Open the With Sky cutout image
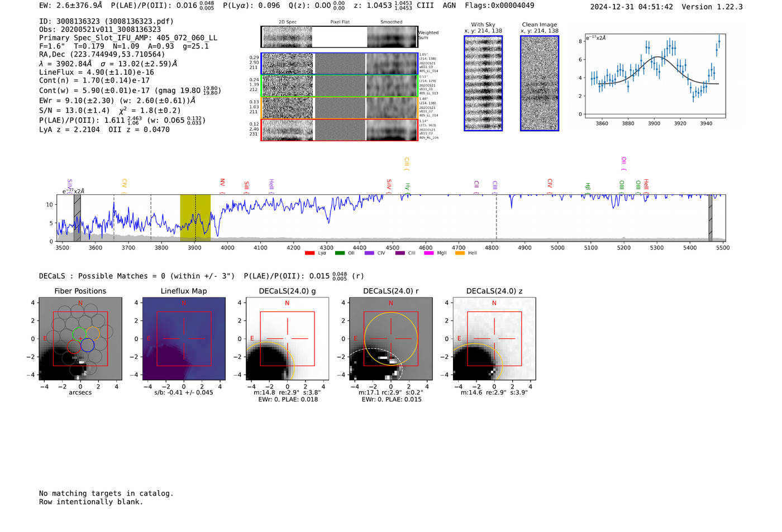This screenshot has height=532, width=782. point(483,83)
